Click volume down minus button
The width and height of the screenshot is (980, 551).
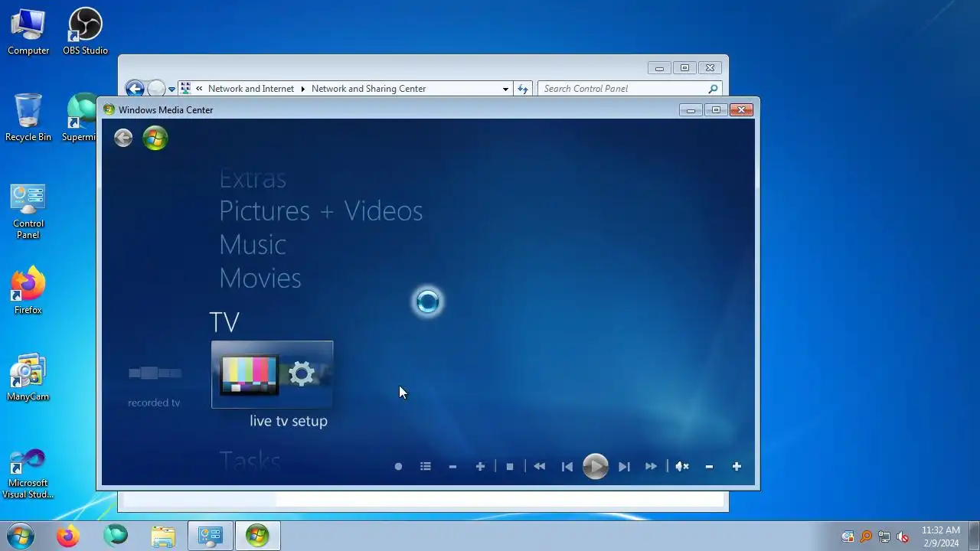(x=709, y=466)
